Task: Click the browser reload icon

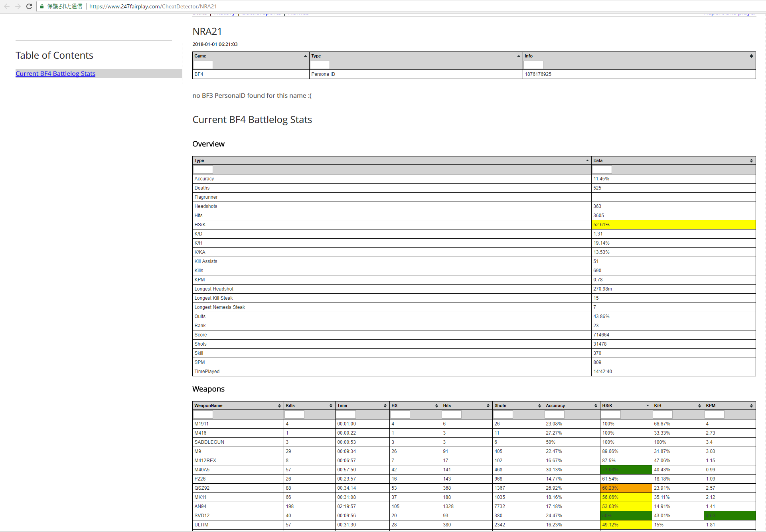Action: coord(29,6)
